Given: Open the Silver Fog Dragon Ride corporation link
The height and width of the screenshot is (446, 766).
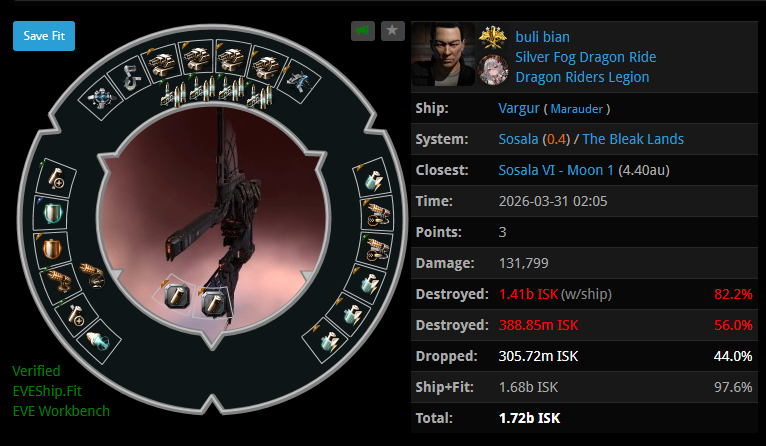Looking at the screenshot, I should 586,57.
